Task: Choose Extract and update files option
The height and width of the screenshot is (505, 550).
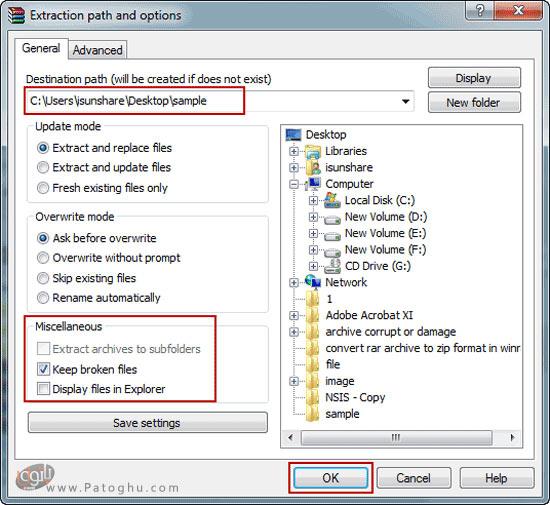Action: [x=43, y=167]
